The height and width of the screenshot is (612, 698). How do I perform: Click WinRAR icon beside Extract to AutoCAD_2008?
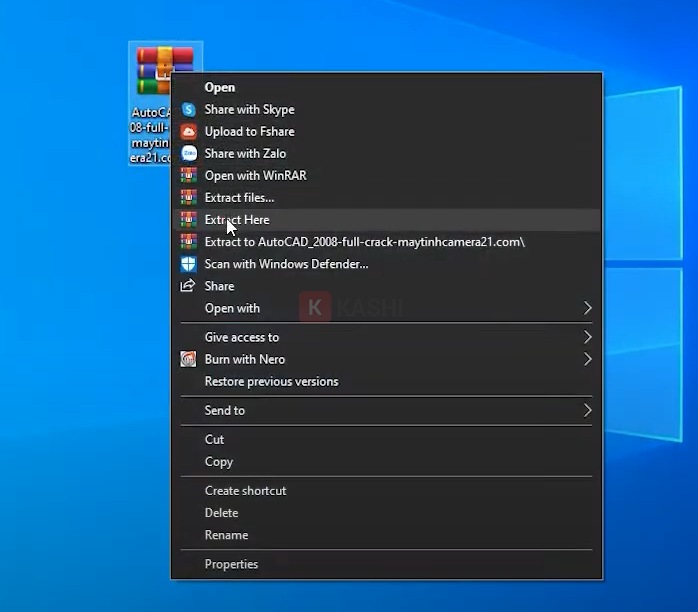[x=189, y=242]
